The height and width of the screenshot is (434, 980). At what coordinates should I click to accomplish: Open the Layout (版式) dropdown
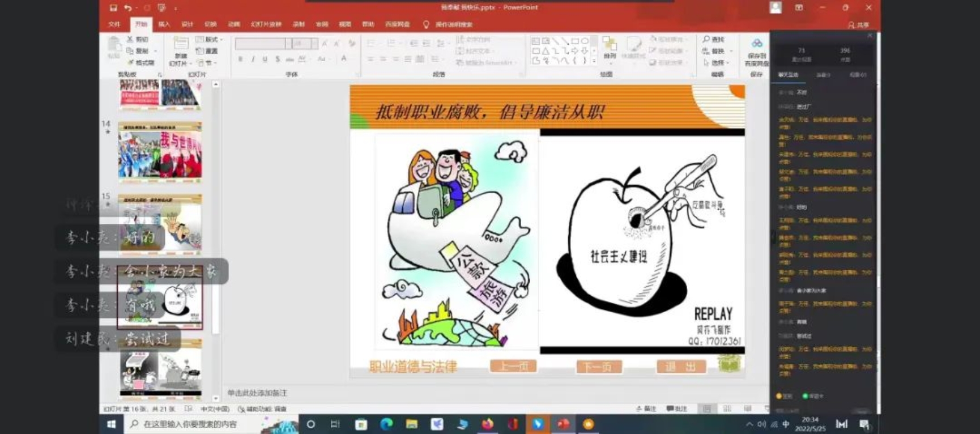pos(209,40)
